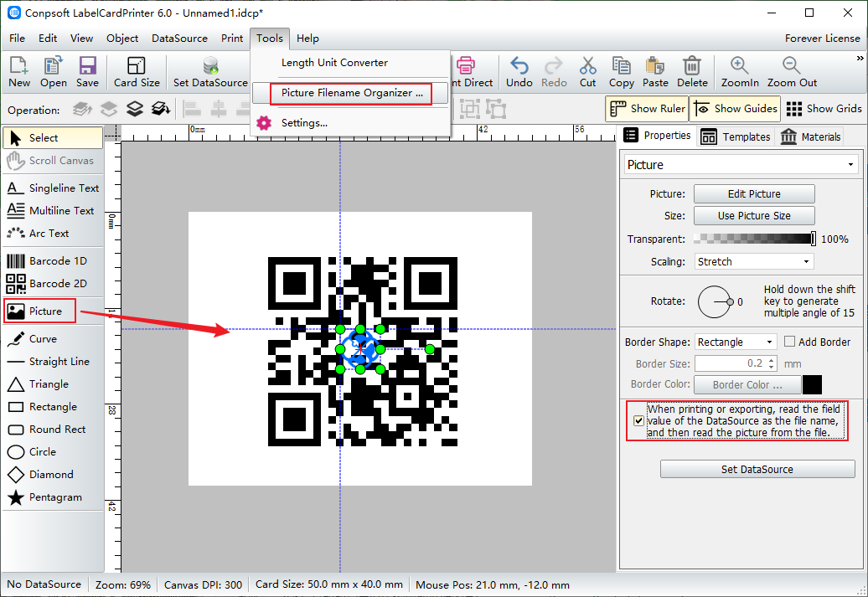Viewport: 868px width, 597px height.
Task: Click the New document toolbar icon
Action: pyautogui.click(x=19, y=72)
